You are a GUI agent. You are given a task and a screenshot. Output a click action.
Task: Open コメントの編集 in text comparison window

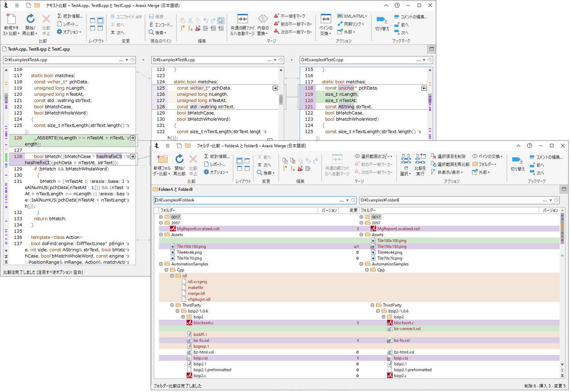point(411,17)
